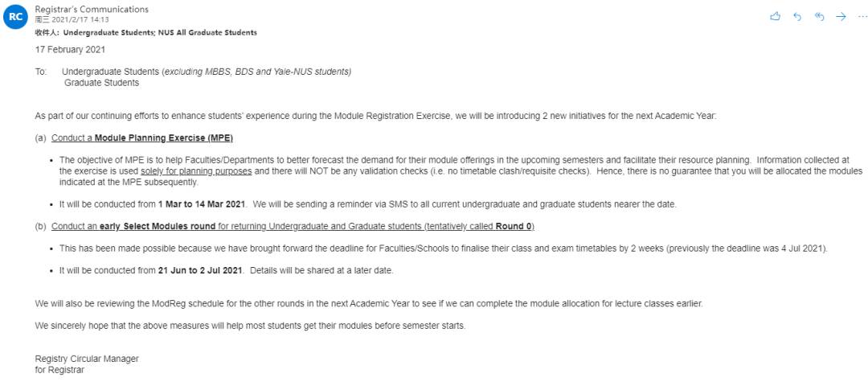This screenshot has height=382, width=868.
Task: Open Registrar's Communications sender name
Action: 92,9
